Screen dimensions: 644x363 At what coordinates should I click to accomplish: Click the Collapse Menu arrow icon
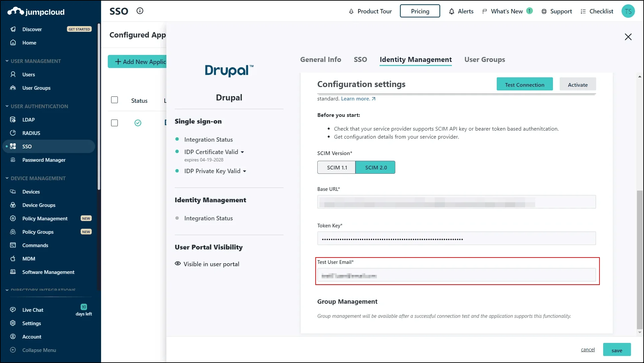coord(13,350)
